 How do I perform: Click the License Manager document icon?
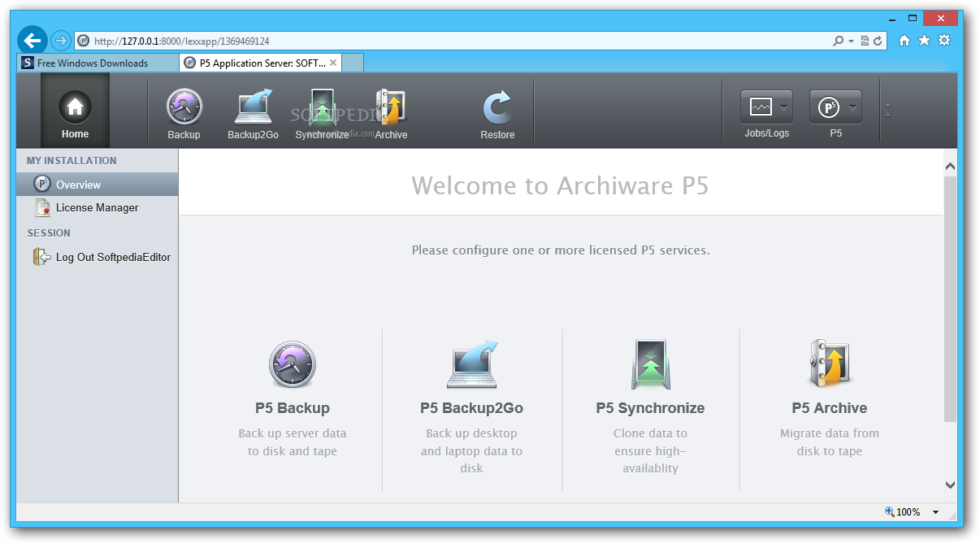tap(43, 207)
